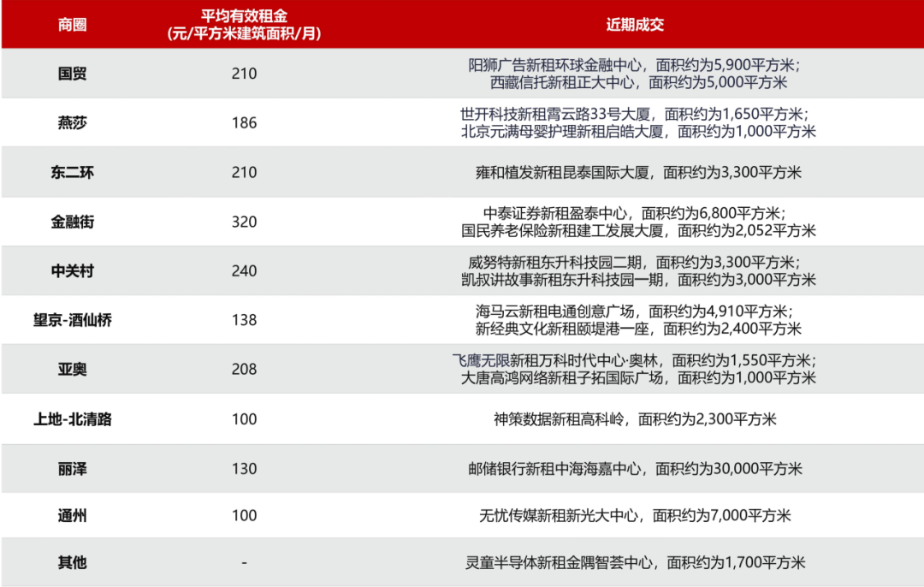The image size is (924, 587).
Task: Click the 大唐高鸿网络新租子拓国际广场 line
Action: 639,377
